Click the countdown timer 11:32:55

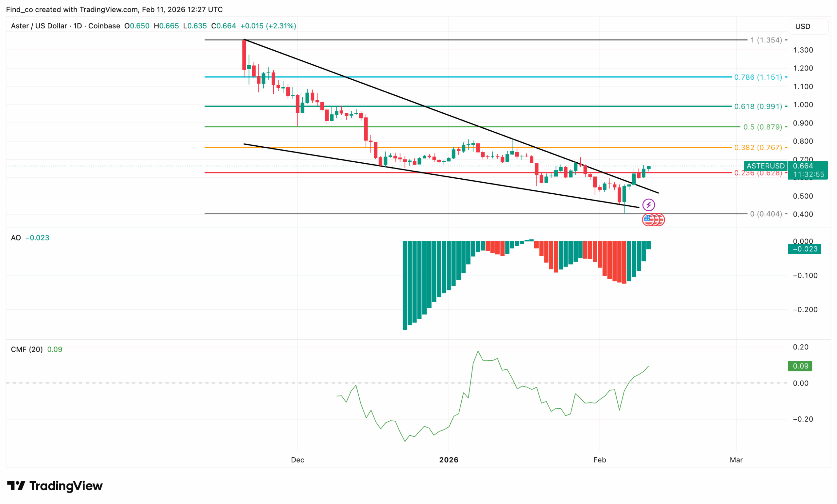pyautogui.click(x=808, y=174)
